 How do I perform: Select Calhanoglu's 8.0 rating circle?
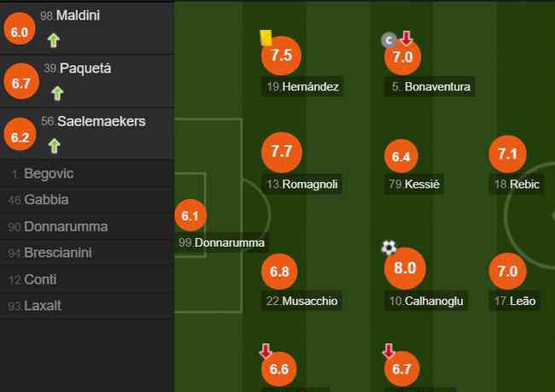(x=405, y=268)
